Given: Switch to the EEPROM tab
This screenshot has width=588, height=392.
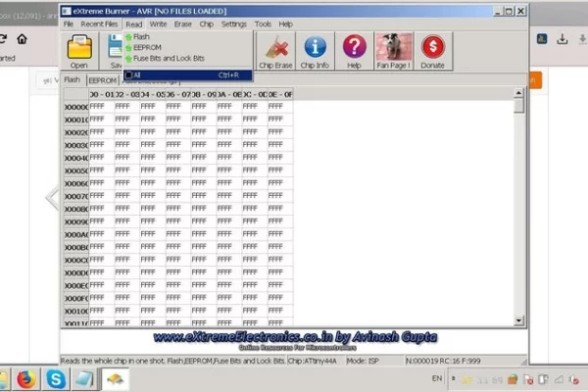Looking at the screenshot, I should point(103,80).
